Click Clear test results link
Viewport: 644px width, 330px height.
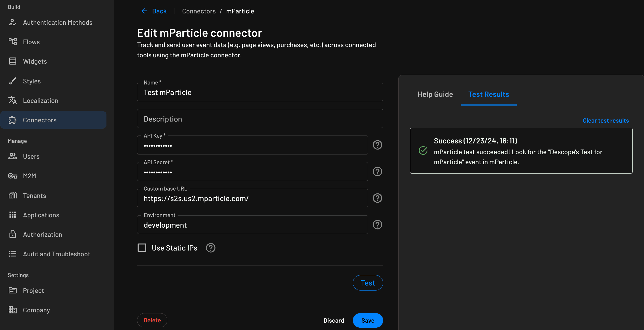click(605, 120)
